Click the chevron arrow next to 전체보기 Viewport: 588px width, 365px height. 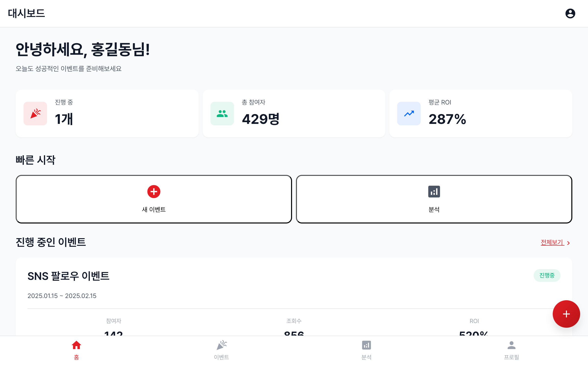tap(569, 243)
